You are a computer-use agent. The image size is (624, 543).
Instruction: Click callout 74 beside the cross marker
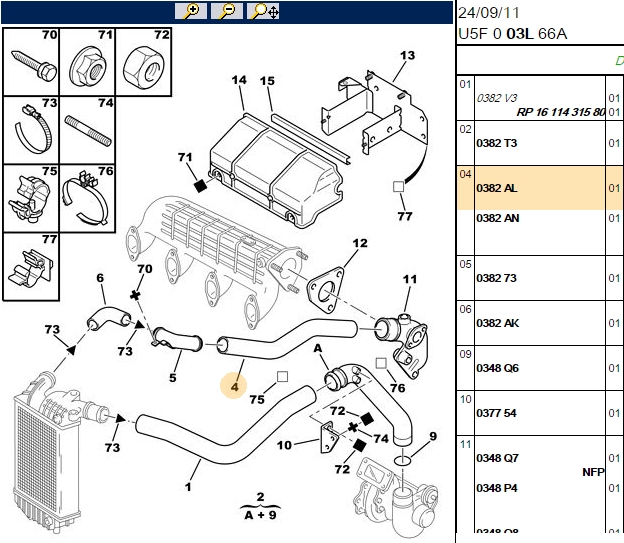(380, 439)
